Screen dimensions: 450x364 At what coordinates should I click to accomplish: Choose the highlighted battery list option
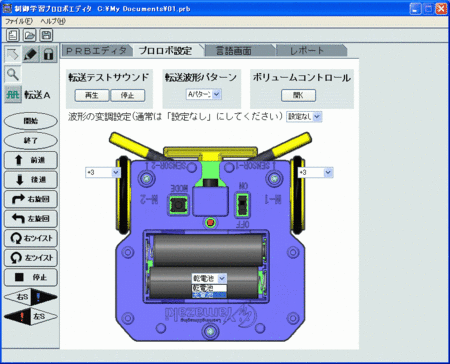click(x=209, y=295)
